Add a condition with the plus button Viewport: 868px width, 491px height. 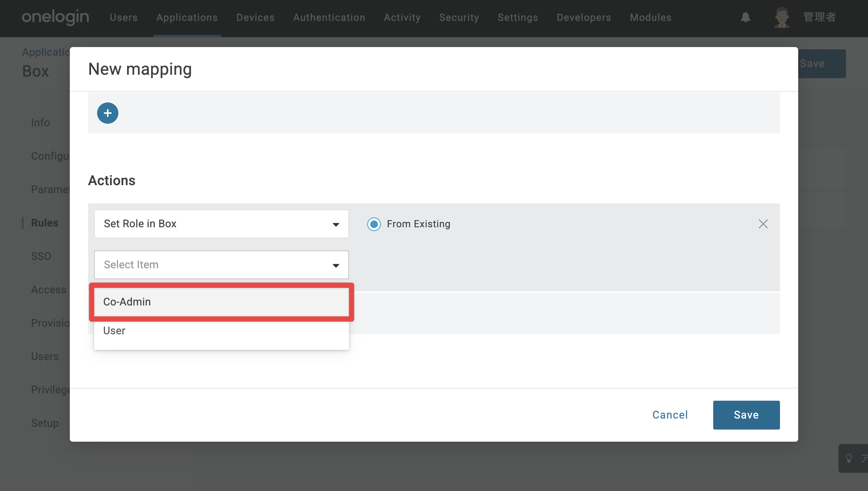click(x=108, y=113)
